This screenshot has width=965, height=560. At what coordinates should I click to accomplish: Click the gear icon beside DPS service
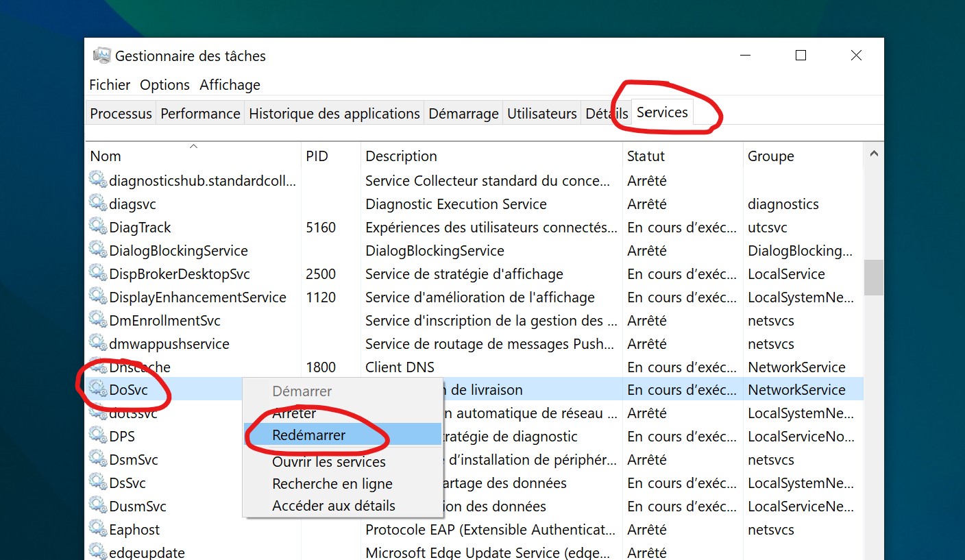pyautogui.click(x=98, y=436)
